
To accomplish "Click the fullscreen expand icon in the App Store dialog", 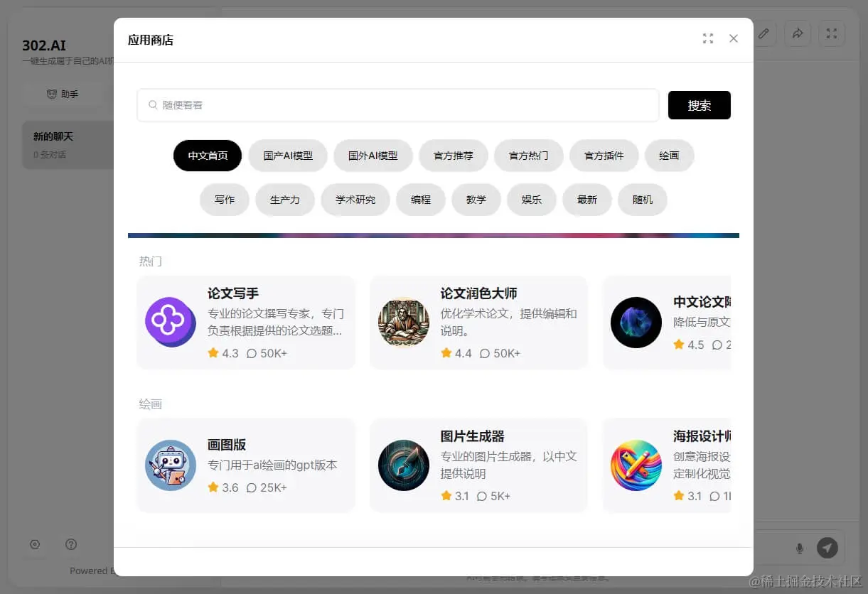I will 707,38.
